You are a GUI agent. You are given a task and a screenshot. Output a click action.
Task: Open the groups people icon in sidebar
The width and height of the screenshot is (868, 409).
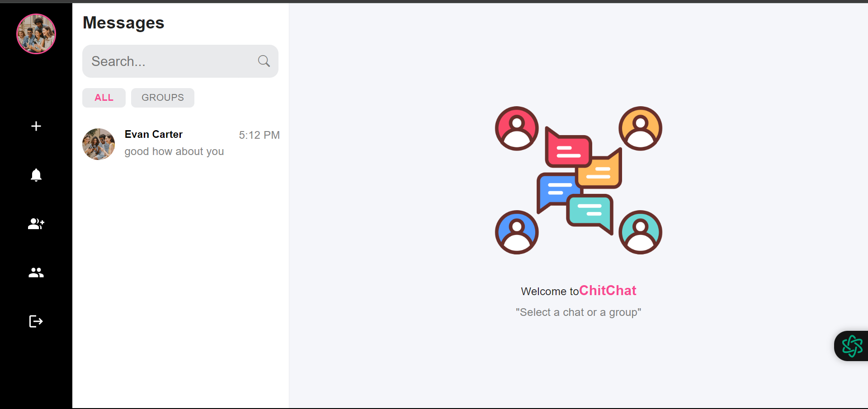tap(36, 273)
